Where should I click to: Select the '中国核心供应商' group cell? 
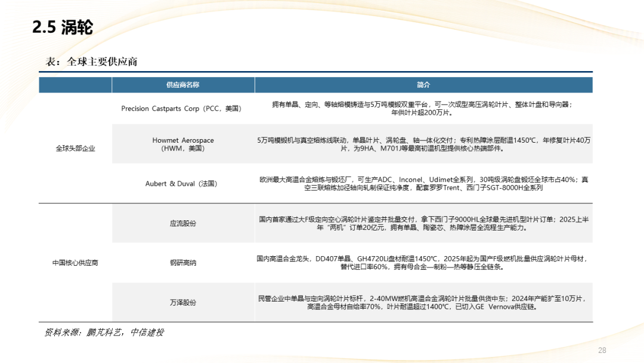[75, 263]
